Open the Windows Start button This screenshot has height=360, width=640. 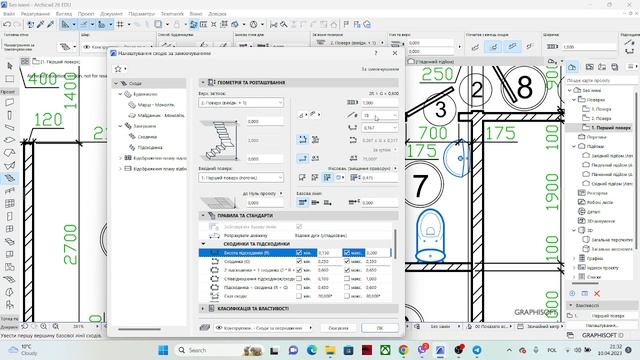click(x=163, y=350)
